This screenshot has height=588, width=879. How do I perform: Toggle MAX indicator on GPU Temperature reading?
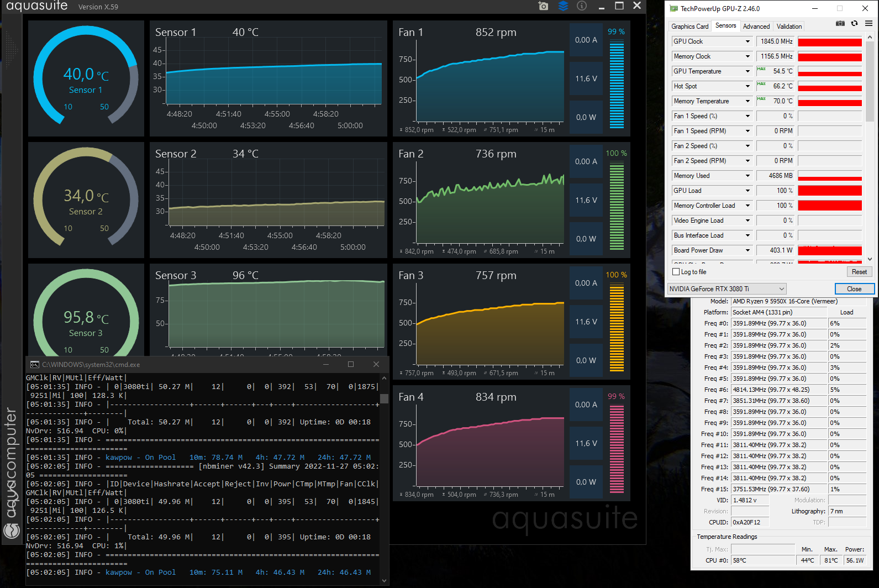[x=761, y=69]
